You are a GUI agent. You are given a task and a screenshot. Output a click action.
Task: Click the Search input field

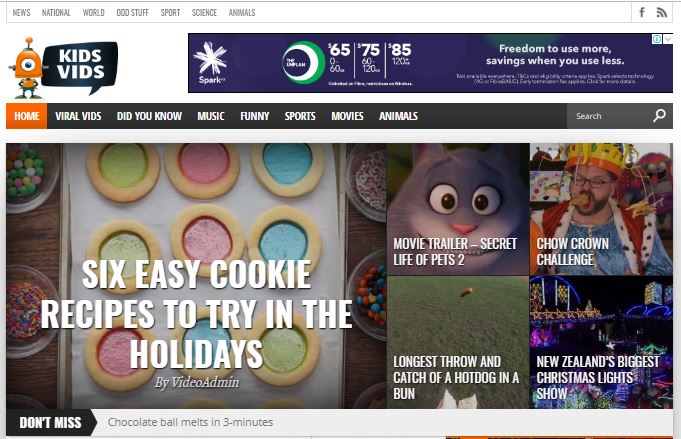609,116
